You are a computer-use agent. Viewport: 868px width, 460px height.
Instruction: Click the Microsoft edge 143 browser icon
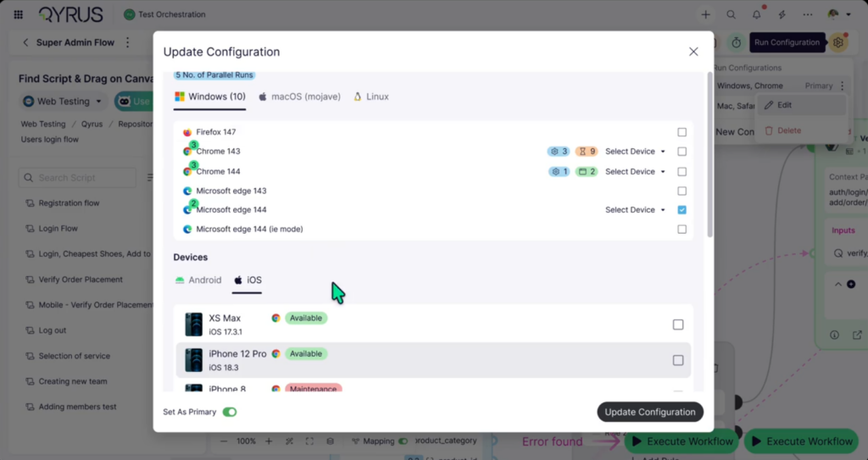tap(187, 191)
